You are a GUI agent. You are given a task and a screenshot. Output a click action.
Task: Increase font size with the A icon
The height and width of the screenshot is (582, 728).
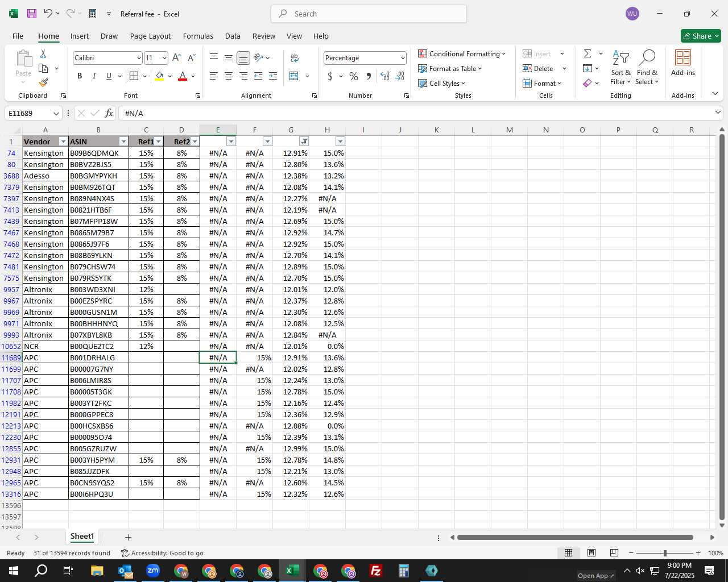tap(176, 57)
